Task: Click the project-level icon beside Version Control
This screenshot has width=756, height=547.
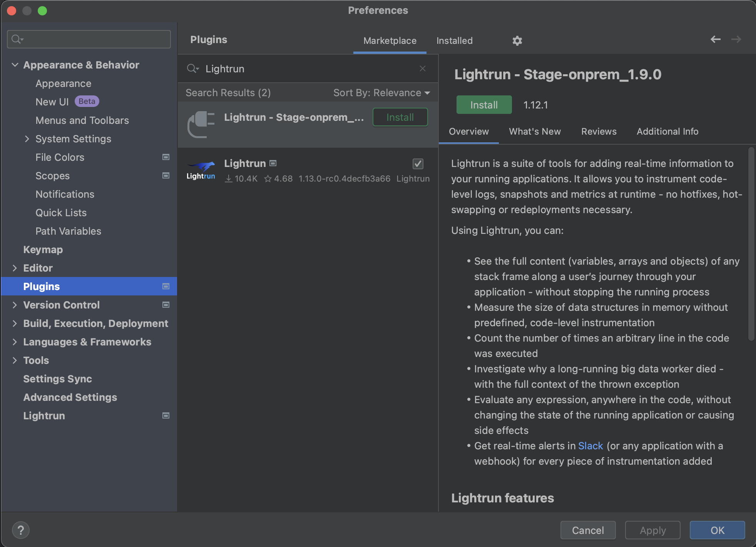Action: click(166, 305)
